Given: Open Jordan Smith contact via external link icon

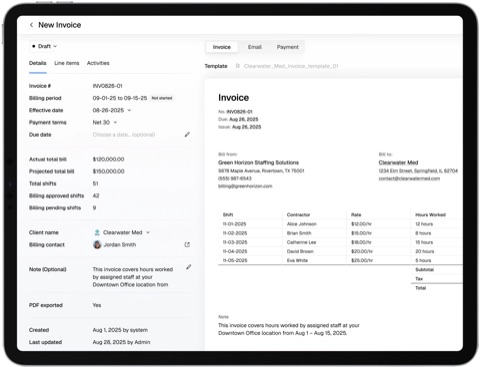Looking at the screenshot, I should tap(187, 245).
